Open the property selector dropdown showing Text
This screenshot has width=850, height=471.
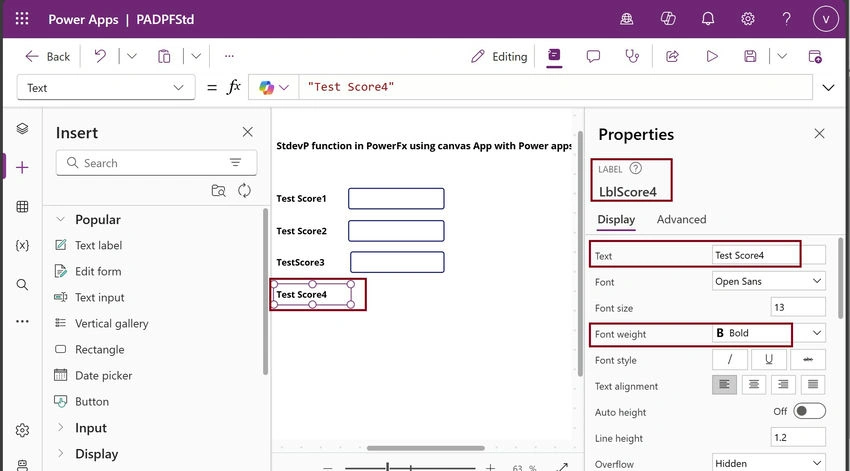point(106,88)
